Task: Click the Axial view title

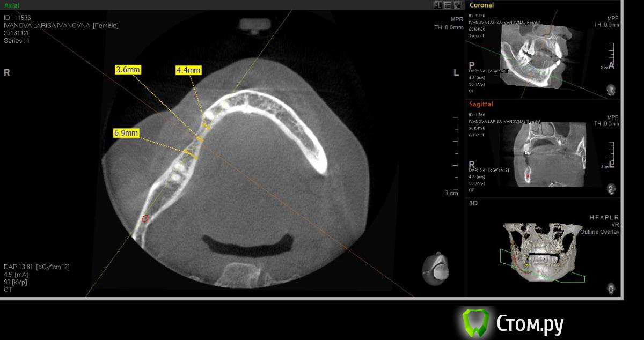Action: (x=12, y=5)
